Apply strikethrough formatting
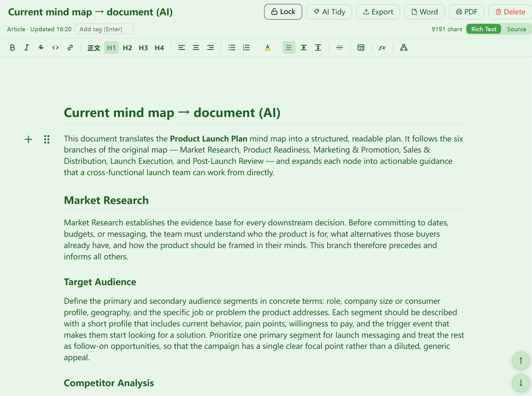The width and height of the screenshot is (532, 396). point(41,47)
